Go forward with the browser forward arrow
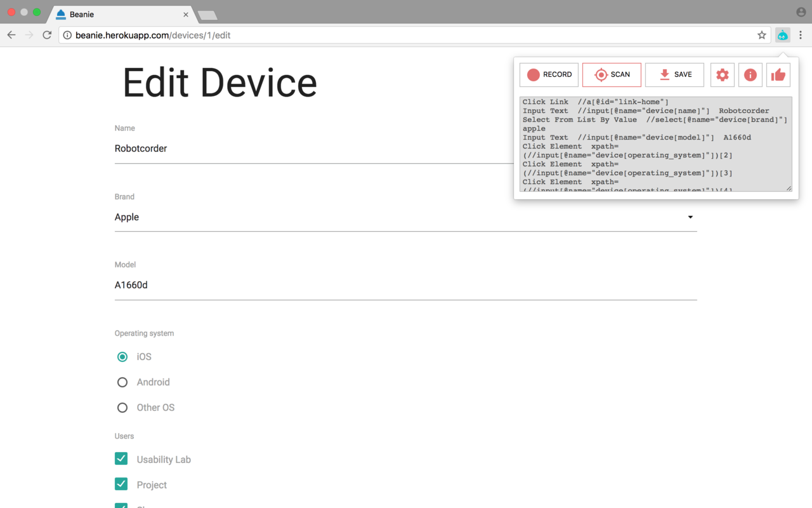This screenshot has height=508, width=812. [29, 35]
